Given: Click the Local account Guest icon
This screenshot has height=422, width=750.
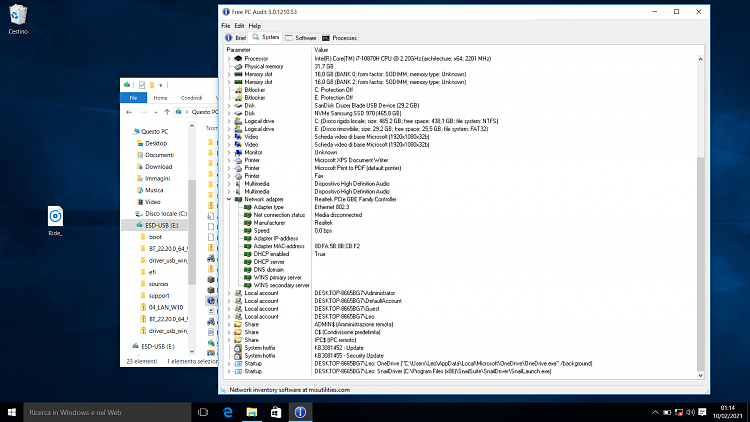Looking at the screenshot, I should click(x=238, y=309).
